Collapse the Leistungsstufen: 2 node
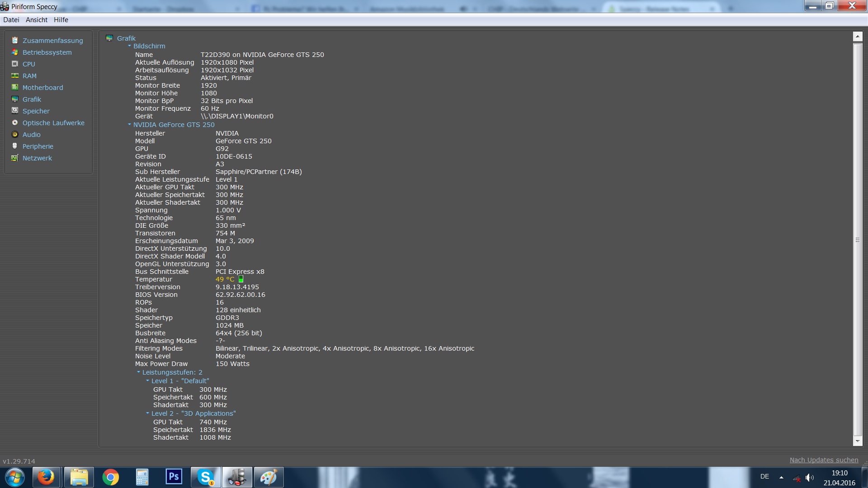This screenshot has height=488, width=868. tap(138, 372)
